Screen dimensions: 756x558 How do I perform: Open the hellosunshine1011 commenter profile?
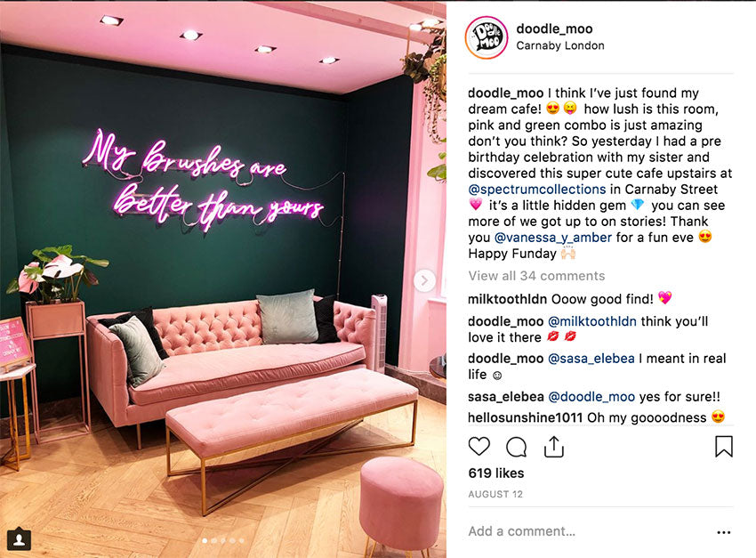coord(525,417)
